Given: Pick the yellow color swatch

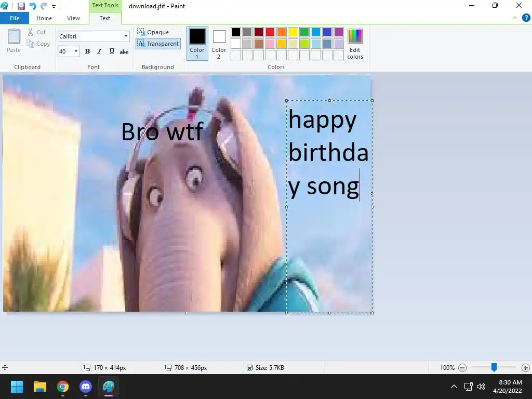Looking at the screenshot, I should pos(293,32).
